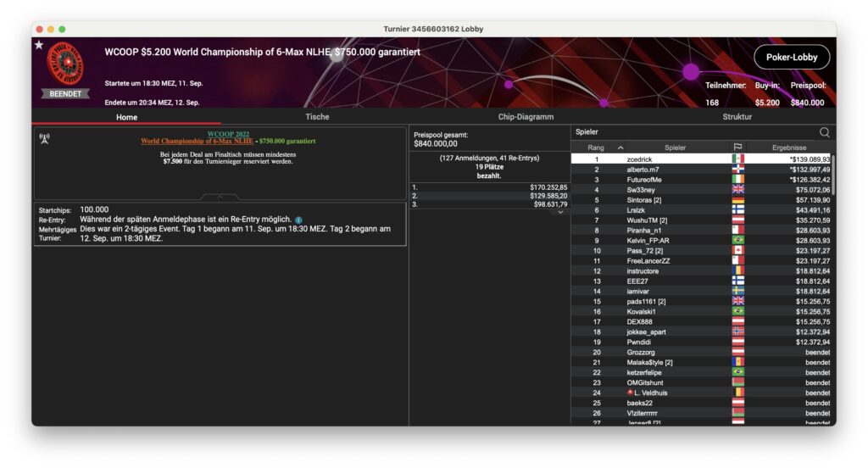Image resolution: width=868 pixels, height=468 pixels.
Task: Click the favorite star icon
Action: tap(39, 45)
